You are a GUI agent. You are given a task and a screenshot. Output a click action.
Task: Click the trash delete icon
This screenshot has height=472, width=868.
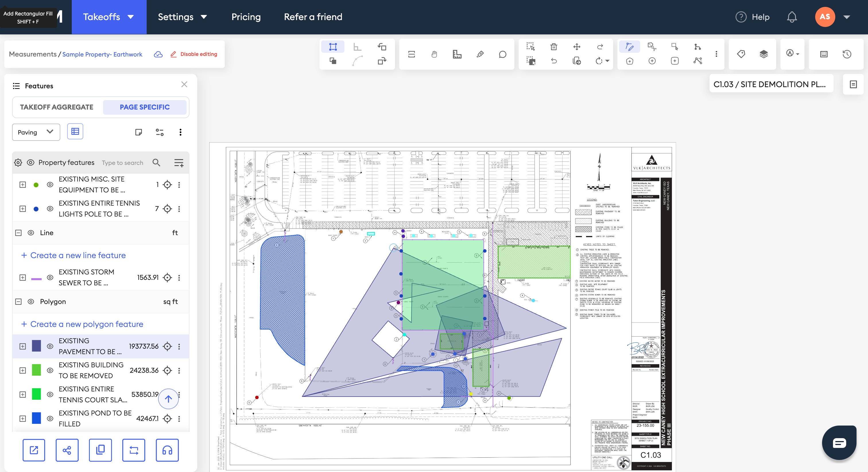tap(554, 47)
